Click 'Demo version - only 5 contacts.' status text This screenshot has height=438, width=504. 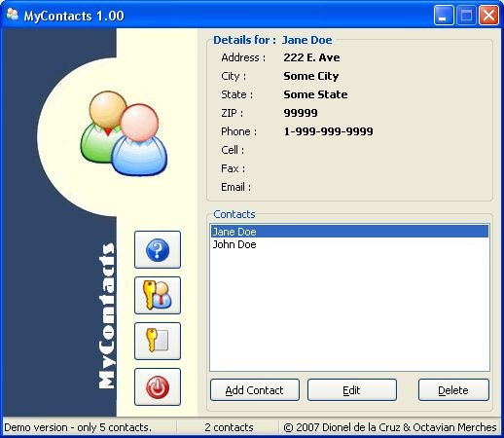pos(78,427)
